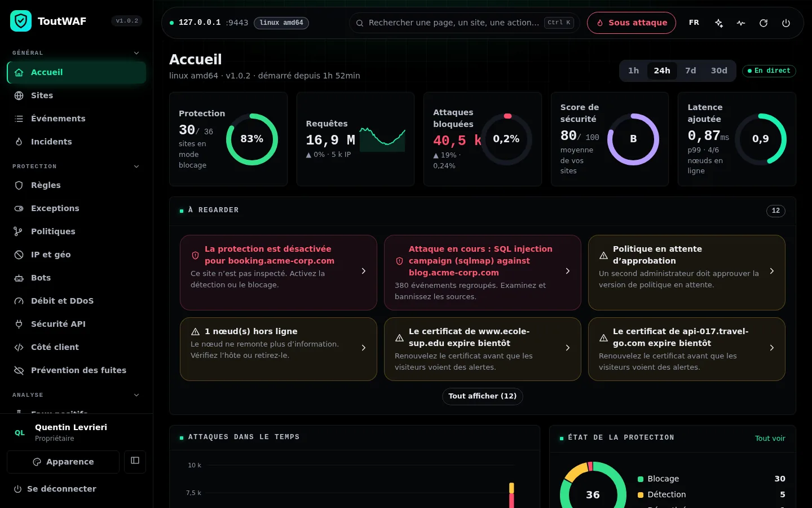
Task: Switch the FR language toggle
Action: (694, 23)
